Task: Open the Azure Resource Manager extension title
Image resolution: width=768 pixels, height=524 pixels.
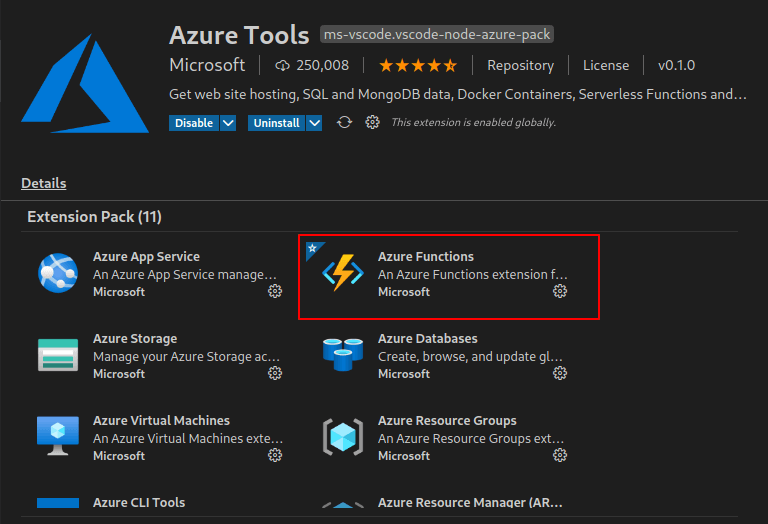Action: pyautogui.click(x=470, y=502)
